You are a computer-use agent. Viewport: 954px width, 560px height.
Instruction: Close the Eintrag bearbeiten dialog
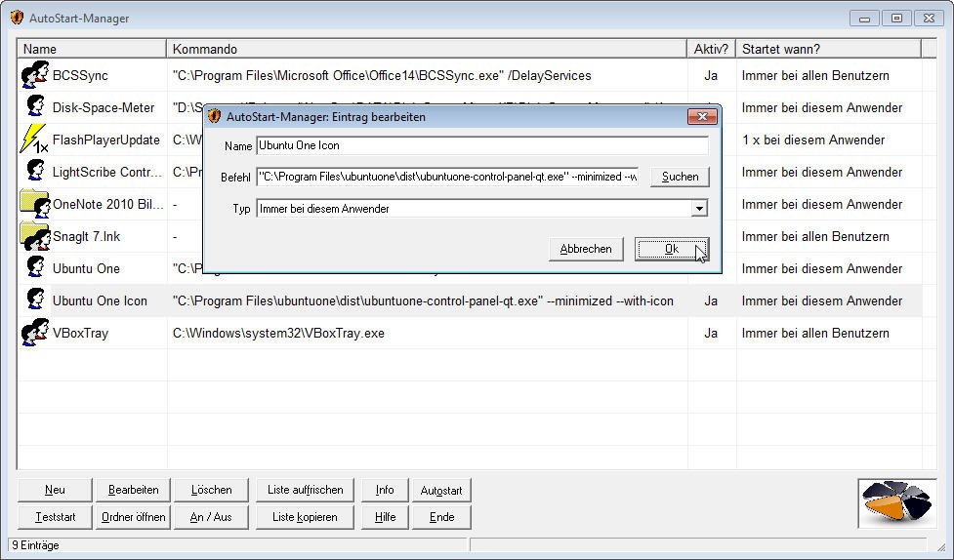pos(702,117)
